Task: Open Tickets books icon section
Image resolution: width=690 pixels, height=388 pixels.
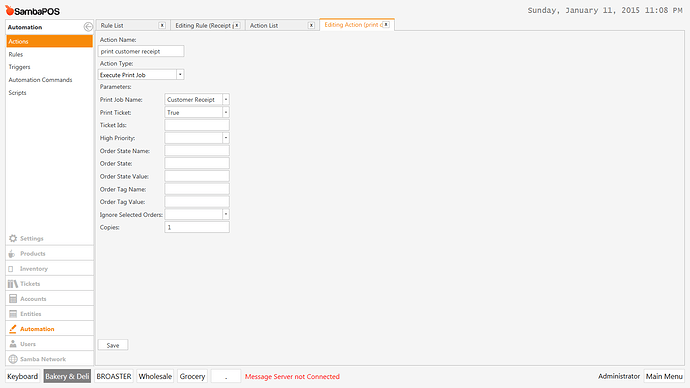Action: tap(12, 284)
